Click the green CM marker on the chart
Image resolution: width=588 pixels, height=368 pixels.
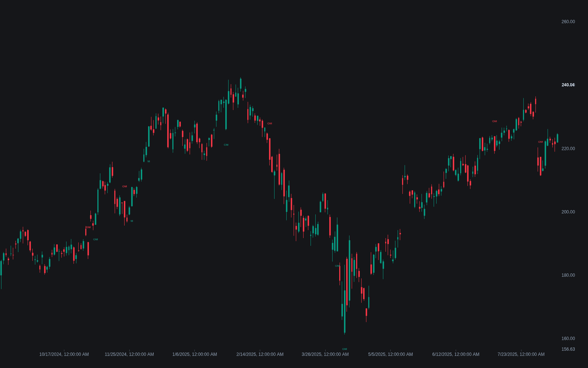point(226,145)
